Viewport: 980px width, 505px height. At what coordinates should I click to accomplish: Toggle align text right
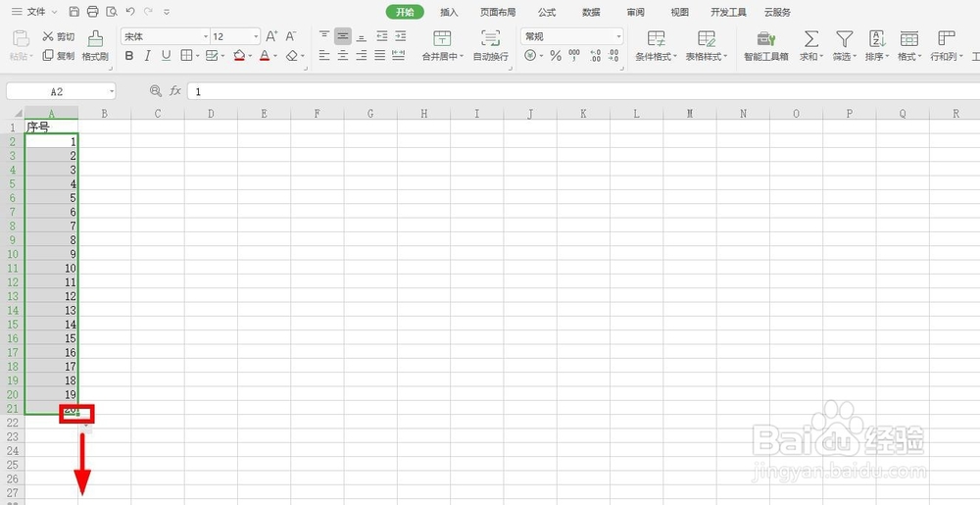[362, 56]
